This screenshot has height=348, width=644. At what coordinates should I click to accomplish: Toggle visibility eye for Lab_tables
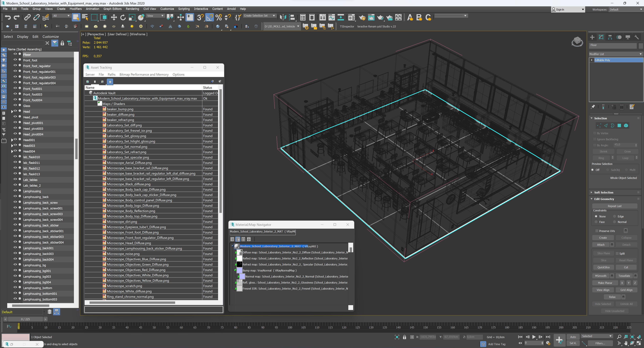coord(15,179)
